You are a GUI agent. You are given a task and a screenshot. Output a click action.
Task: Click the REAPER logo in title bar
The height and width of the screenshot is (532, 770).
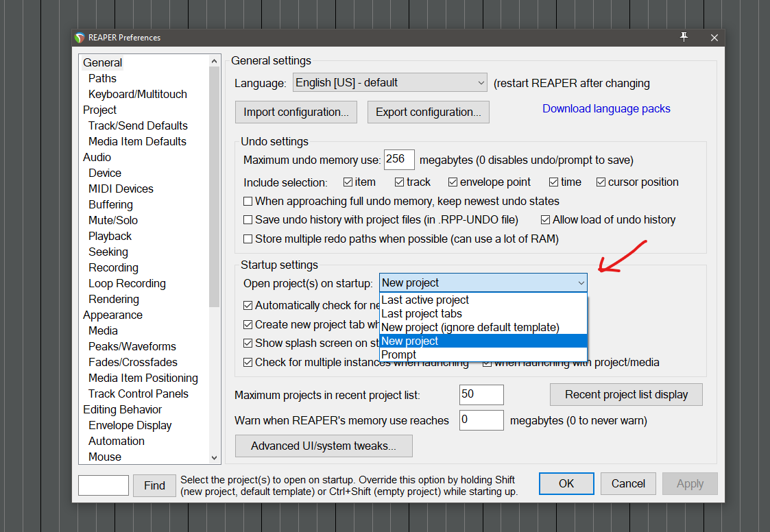pyautogui.click(x=80, y=38)
